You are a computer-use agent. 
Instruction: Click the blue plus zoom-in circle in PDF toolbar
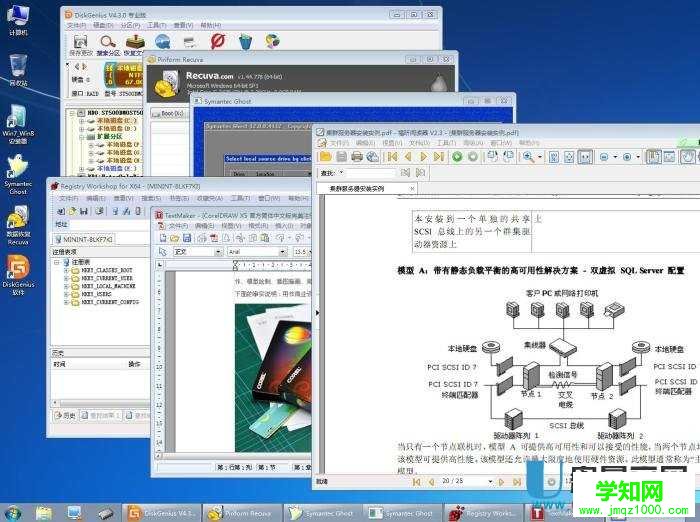pyautogui.click(x=627, y=157)
